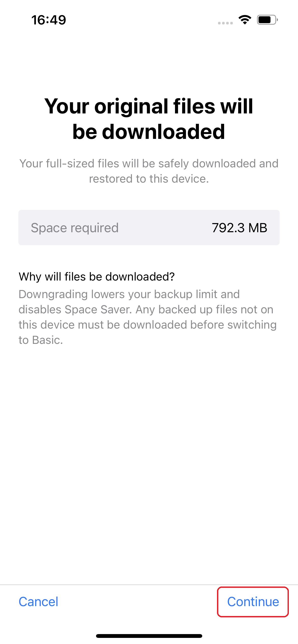
Task: Tap the 16:49 clock in status bar
Action: point(49,20)
